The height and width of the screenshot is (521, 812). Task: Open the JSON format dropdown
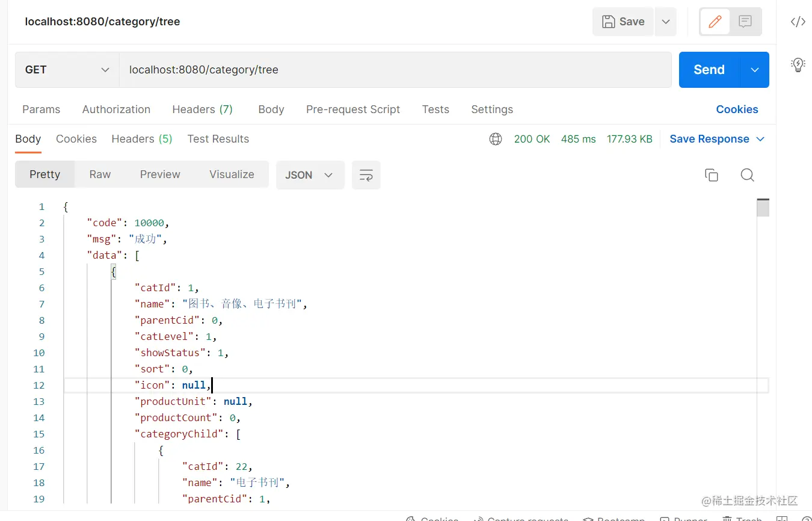click(310, 175)
